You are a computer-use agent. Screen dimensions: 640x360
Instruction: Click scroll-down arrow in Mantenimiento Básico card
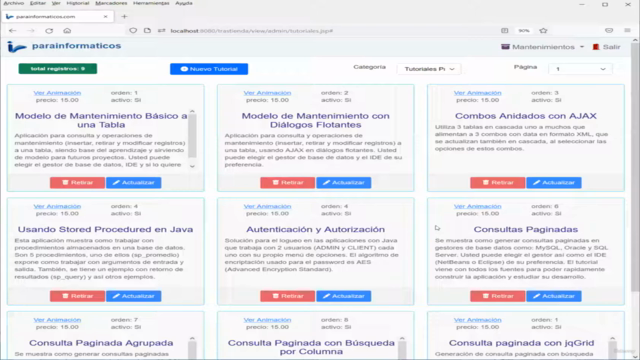tap(192, 166)
